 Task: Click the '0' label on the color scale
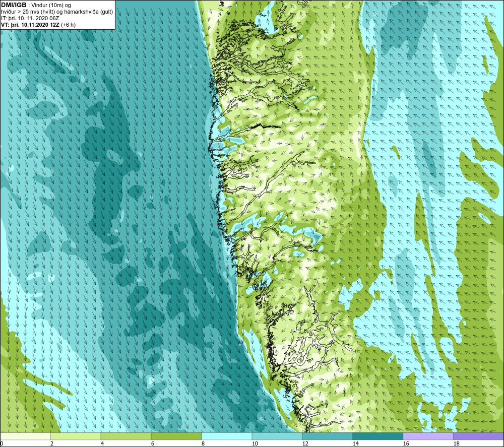click(2, 443)
